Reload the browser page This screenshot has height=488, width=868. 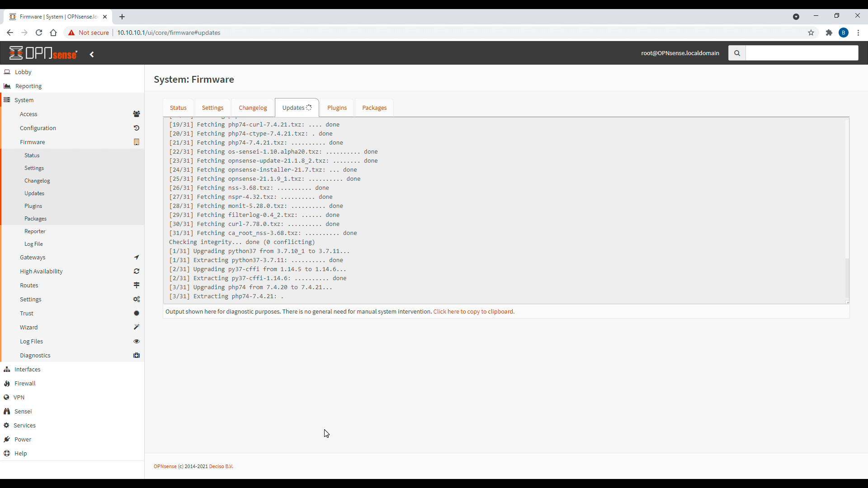[x=39, y=33]
